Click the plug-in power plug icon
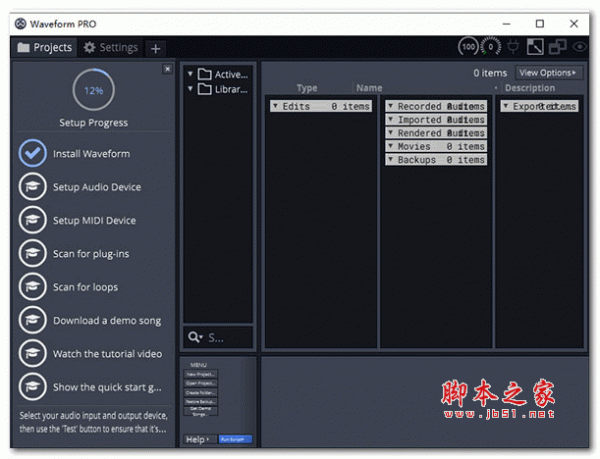The height and width of the screenshot is (459, 600). tap(513, 47)
